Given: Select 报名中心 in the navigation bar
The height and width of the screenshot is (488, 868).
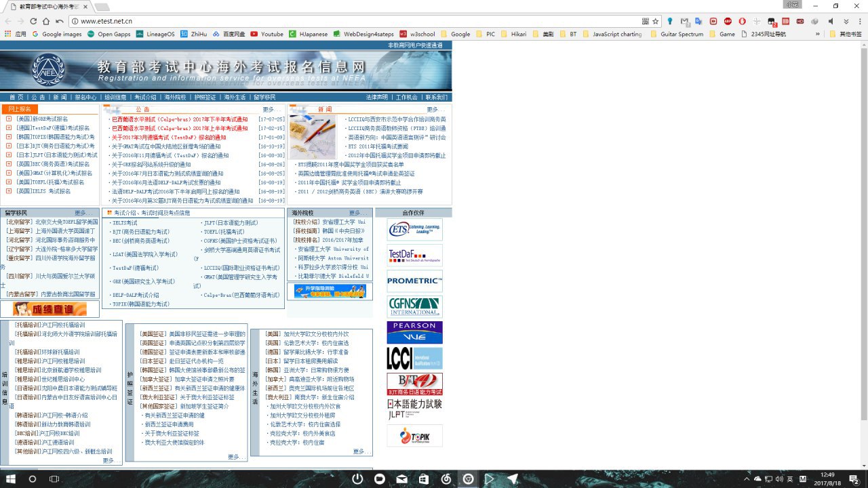Looking at the screenshot, I should pos(85,97).
